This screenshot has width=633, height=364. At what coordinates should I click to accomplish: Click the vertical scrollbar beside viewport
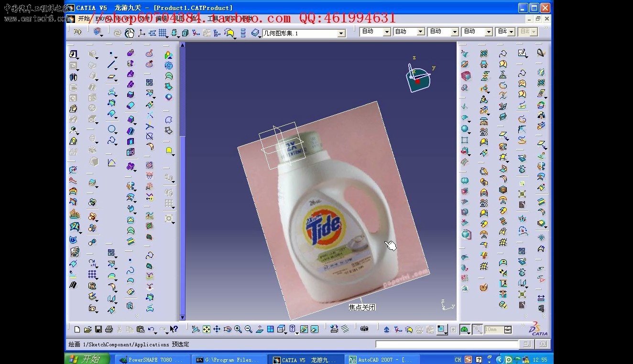click(182, 181)
